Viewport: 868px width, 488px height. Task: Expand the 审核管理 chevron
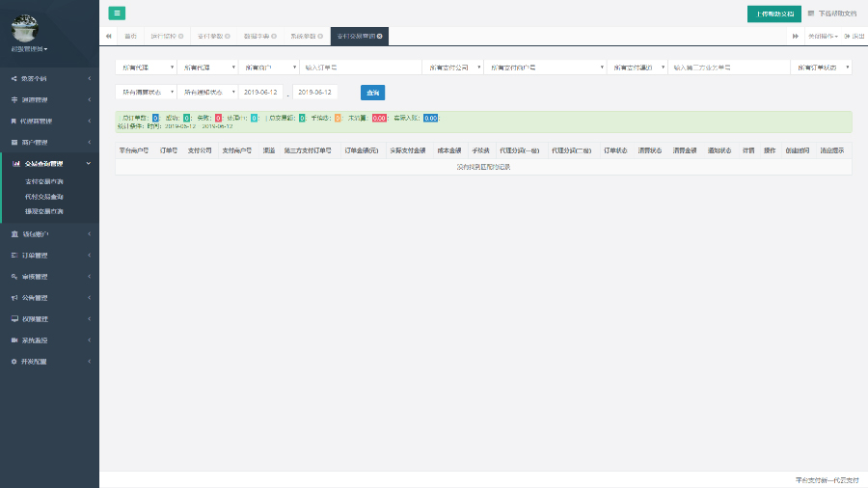point(89,277)
